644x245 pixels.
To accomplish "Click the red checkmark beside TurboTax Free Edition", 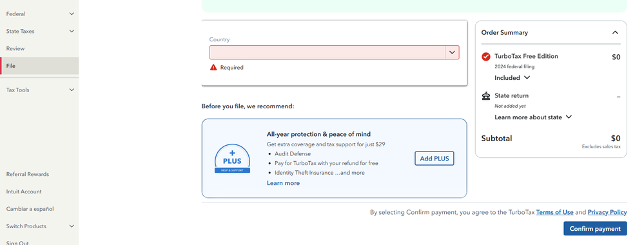I will [486, 57].
